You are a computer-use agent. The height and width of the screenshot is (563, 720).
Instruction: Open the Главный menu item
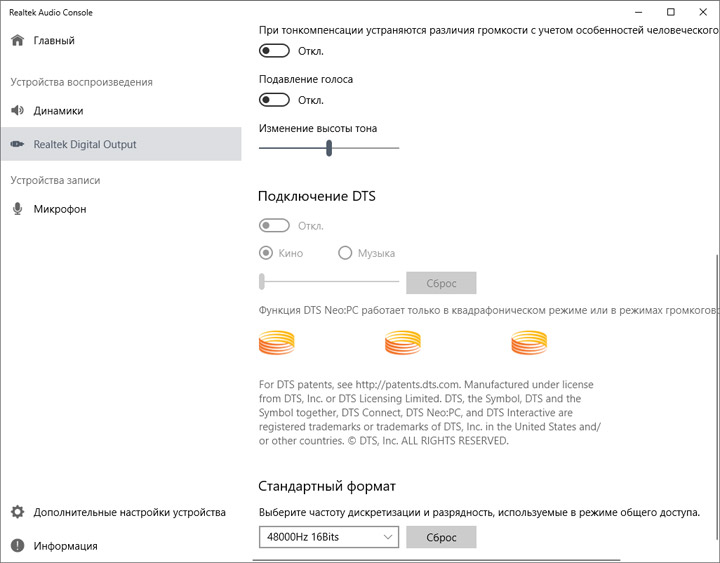pos(54,41)
